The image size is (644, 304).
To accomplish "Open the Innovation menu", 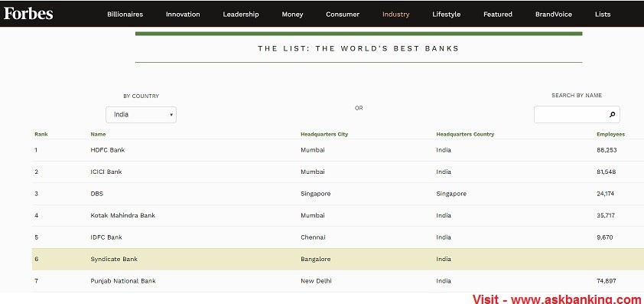I will [x=183, y=15].
